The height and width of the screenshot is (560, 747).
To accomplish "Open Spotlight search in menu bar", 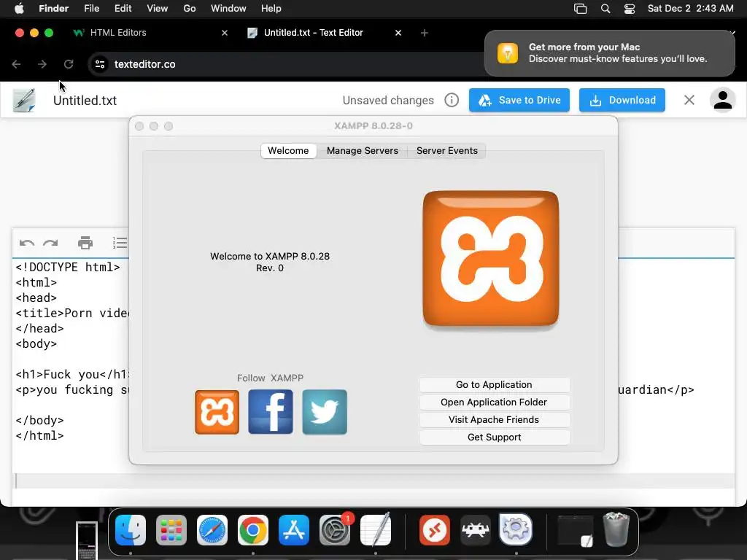I will pyautogui.click(x=605, y=9).
